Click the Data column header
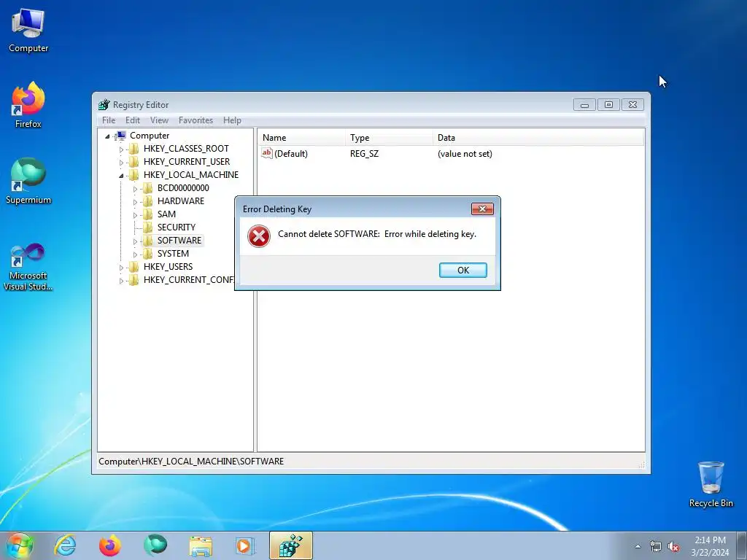This screenshot has height=560, width=747. 538,138
